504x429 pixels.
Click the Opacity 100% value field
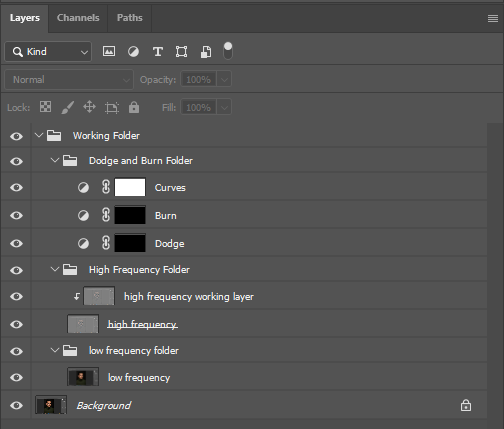click(199, 80)
